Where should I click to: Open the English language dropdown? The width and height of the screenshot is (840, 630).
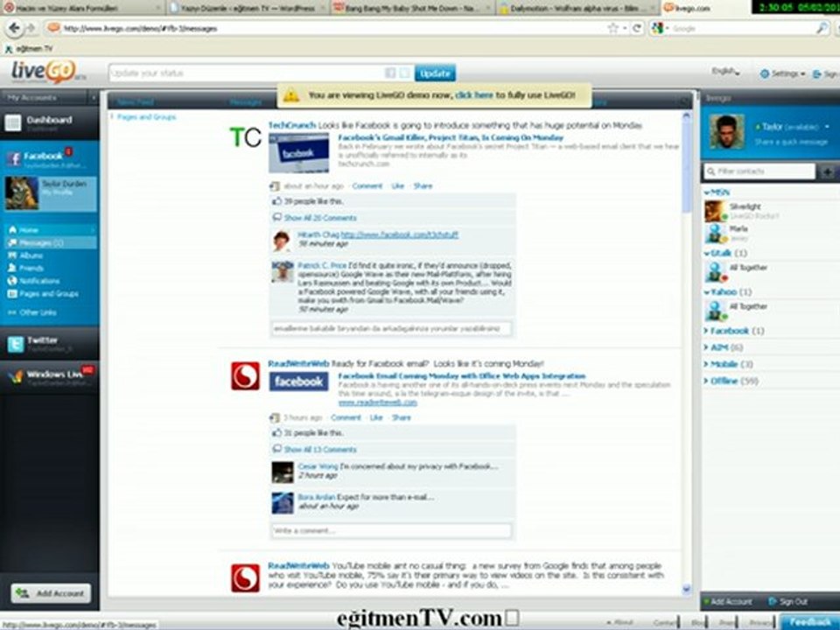coord(725,71)
